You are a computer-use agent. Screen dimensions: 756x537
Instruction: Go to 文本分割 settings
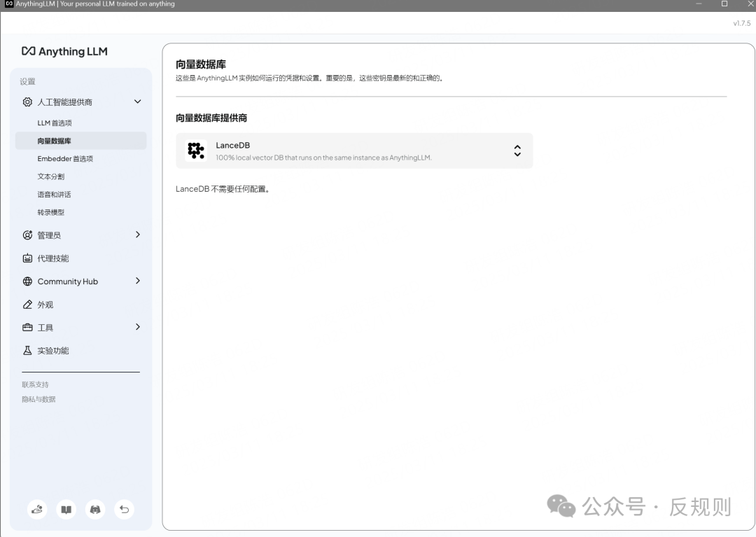pyautogui.click(x=50, y=176)
